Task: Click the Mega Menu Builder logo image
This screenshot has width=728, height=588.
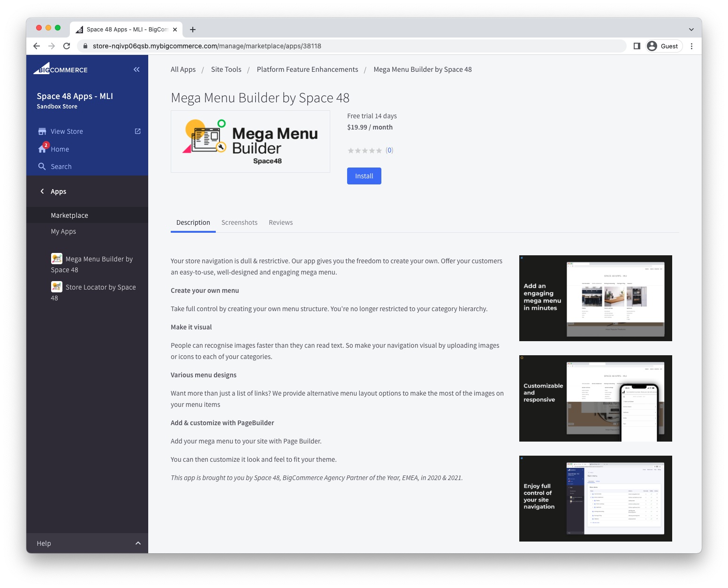Action: [x=250, y=141]
